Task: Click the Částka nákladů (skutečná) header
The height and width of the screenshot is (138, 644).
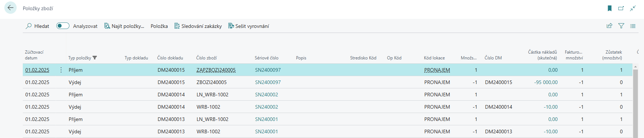Action: (542, 55)
